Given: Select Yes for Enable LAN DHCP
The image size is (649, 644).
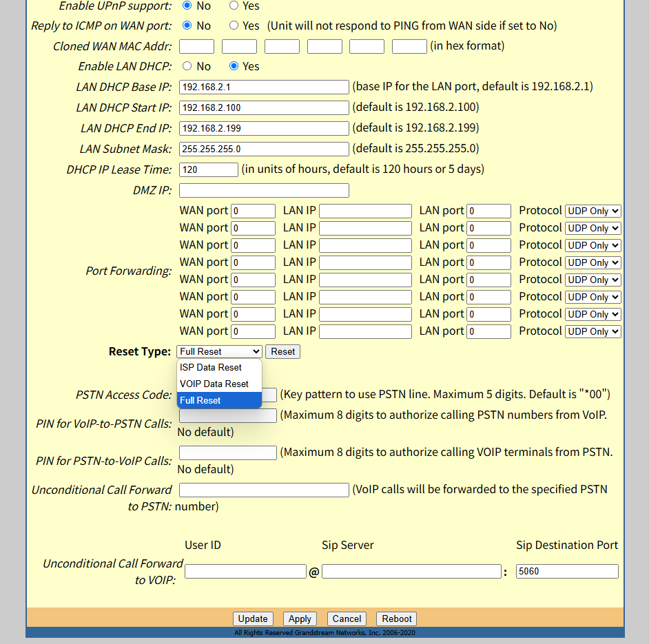Looking at the screenshot, I should pyautogui.click(x=234, y=66).
